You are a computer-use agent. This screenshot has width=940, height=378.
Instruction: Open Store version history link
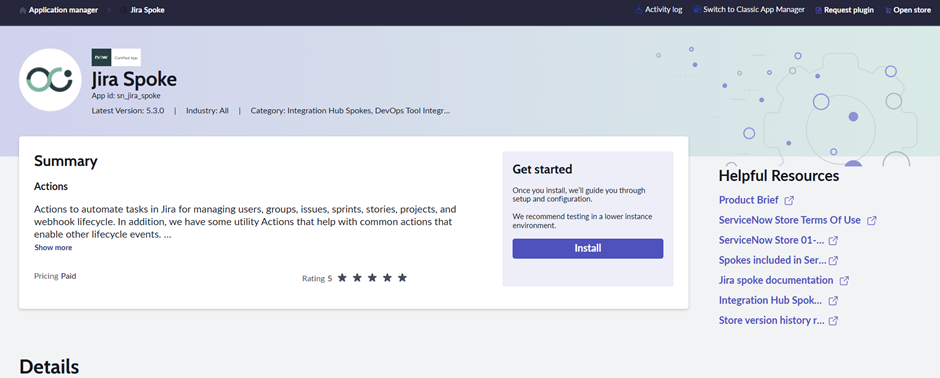click(772, 320)
